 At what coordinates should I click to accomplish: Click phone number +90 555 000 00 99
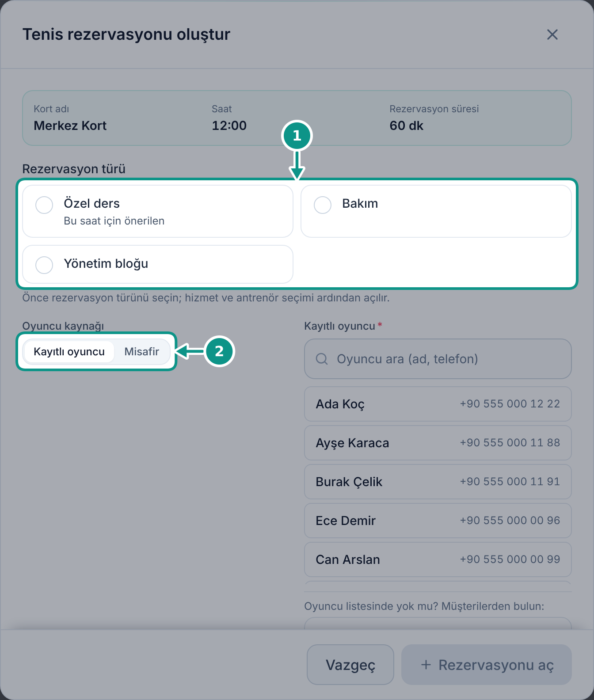(x=510, y=559)
